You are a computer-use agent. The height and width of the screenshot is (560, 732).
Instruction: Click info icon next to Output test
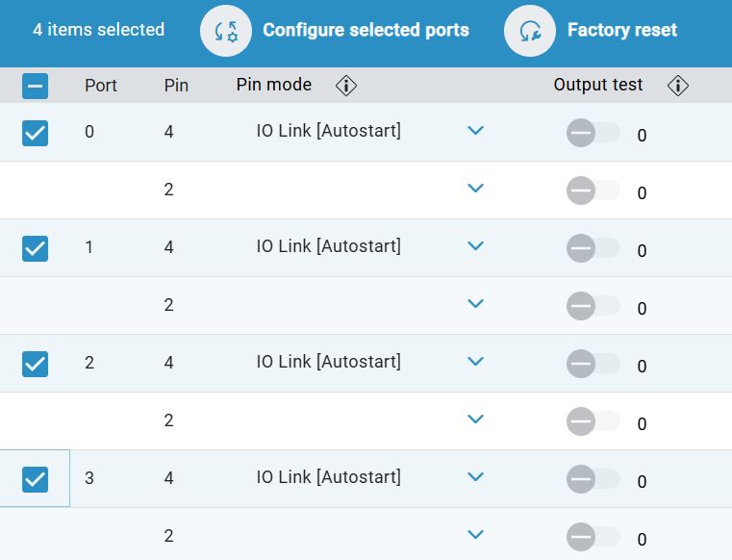tap(678, 87)
